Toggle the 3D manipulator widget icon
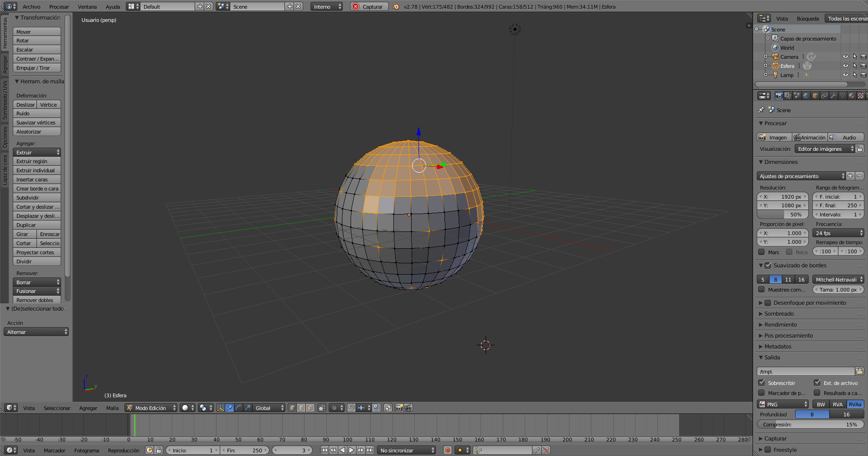Screen dimensions: 868x456 (x=220, y=408)
